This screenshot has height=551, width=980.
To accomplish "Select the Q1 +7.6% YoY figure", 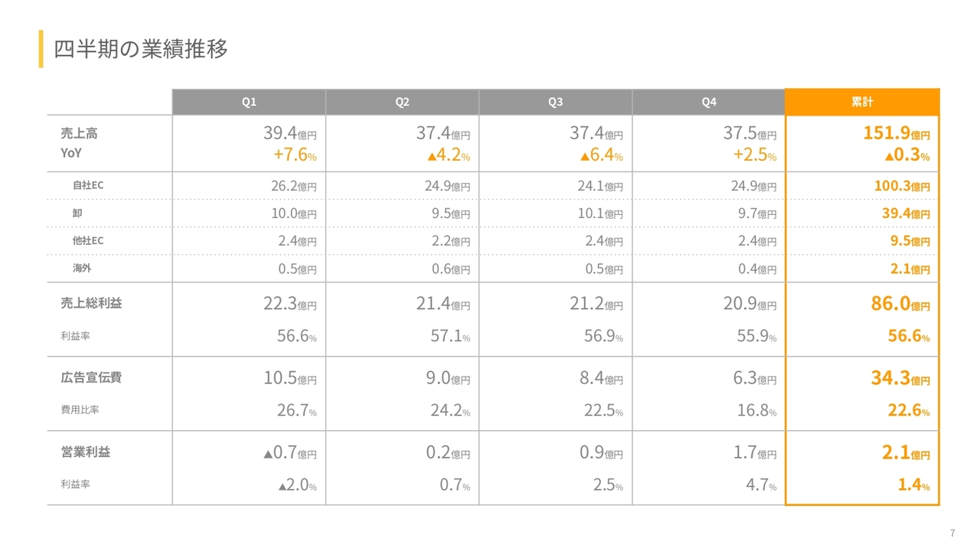I will (x=295, y=156).
